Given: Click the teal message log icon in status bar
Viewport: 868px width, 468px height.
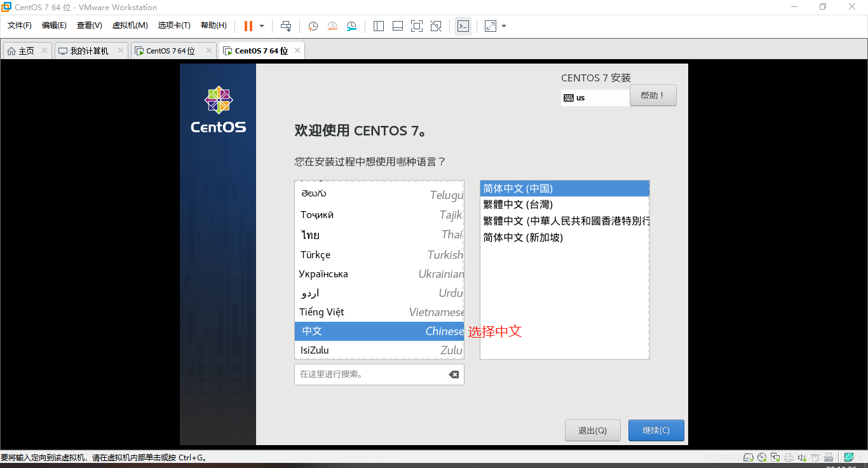Looking at the screenshot, I should [848, 457].
